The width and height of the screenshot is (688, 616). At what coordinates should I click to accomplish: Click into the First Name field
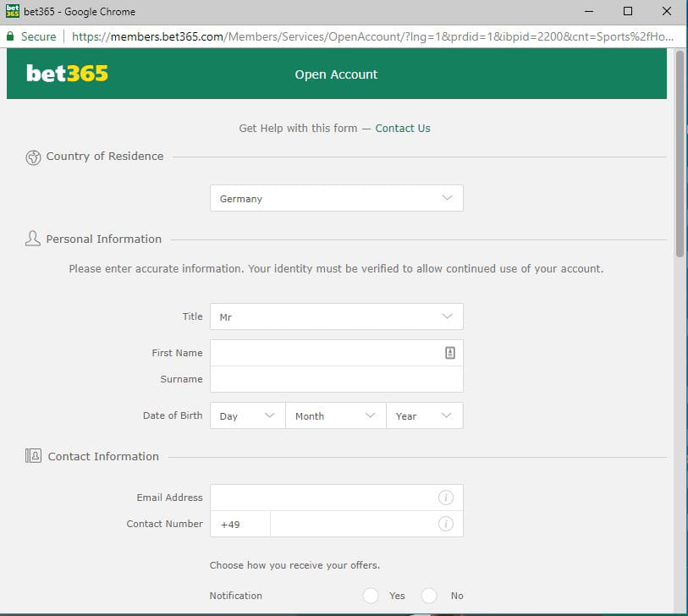[x=337, y=353]
